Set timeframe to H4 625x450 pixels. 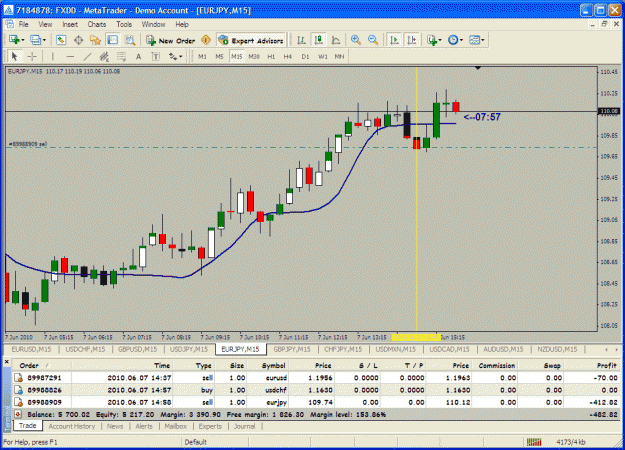point(288,57)
